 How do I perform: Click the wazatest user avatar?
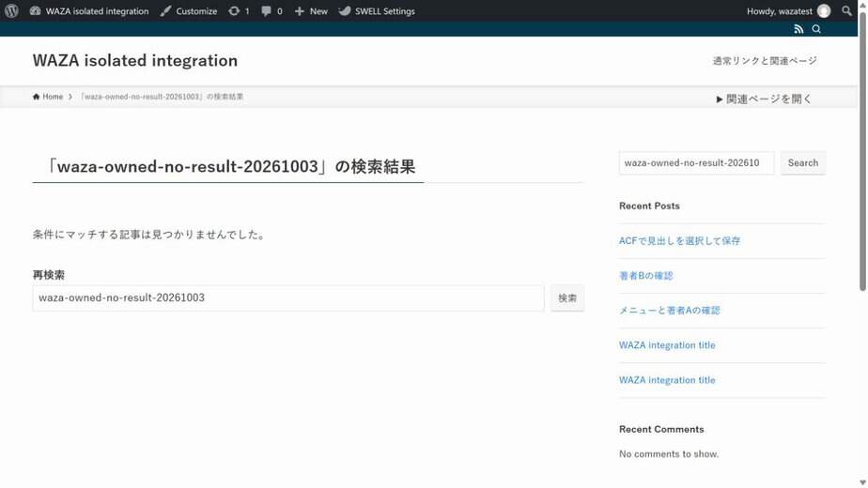pyautogui.click(x=824, y=11)
